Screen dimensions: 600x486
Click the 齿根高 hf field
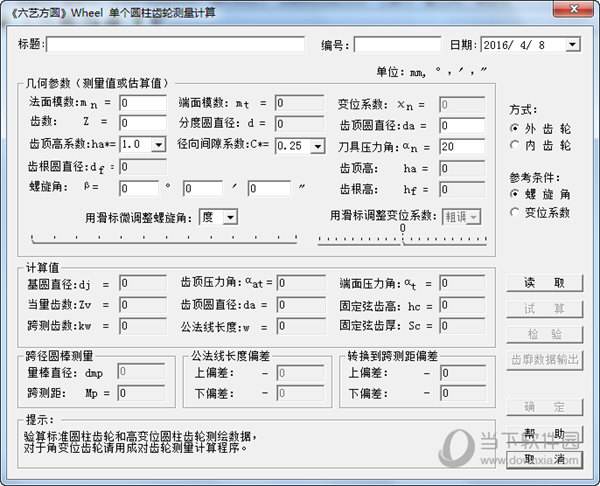pos(462,189)
